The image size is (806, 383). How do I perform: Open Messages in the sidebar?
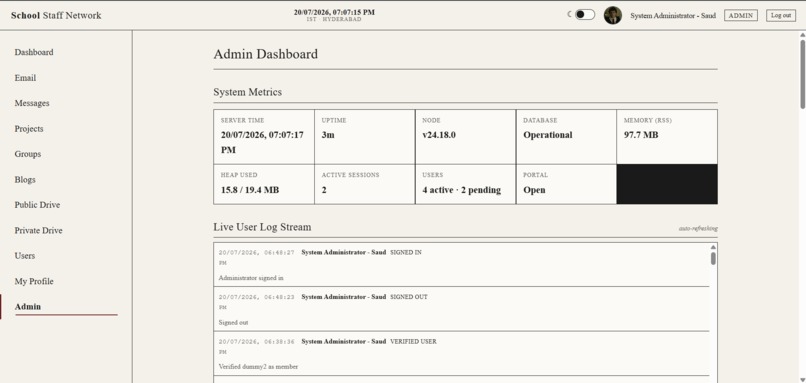(x=32, y=103)
